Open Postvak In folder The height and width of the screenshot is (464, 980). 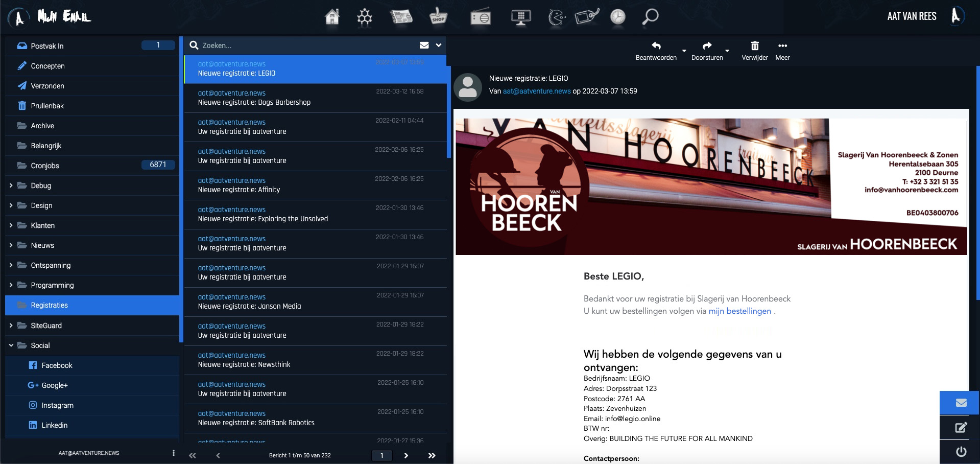pos(92,46)
